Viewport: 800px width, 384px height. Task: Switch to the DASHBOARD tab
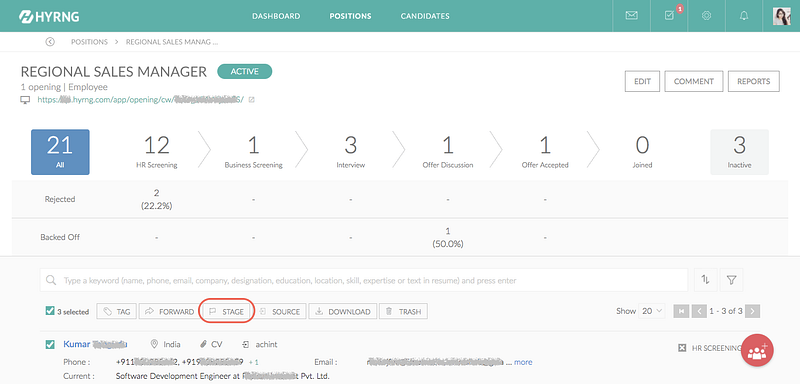click(276, 16)
